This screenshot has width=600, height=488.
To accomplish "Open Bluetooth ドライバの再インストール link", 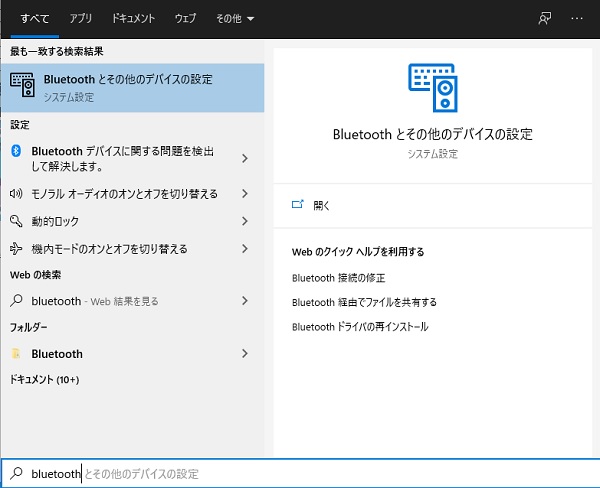I will (359, 326).
